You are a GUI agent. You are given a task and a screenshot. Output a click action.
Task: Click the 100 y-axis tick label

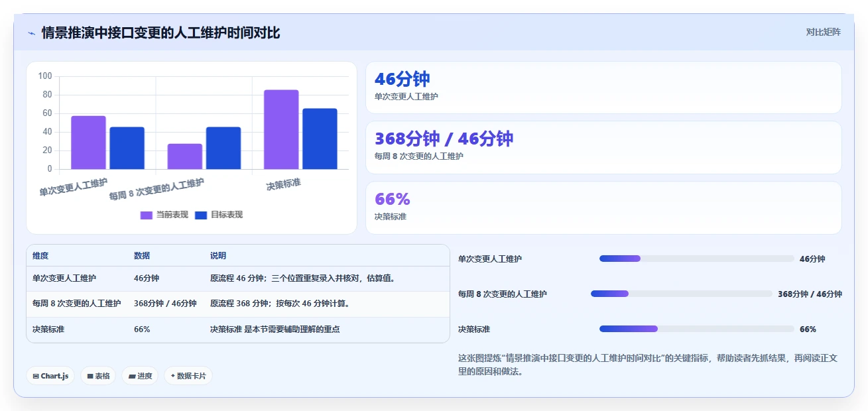45,76
